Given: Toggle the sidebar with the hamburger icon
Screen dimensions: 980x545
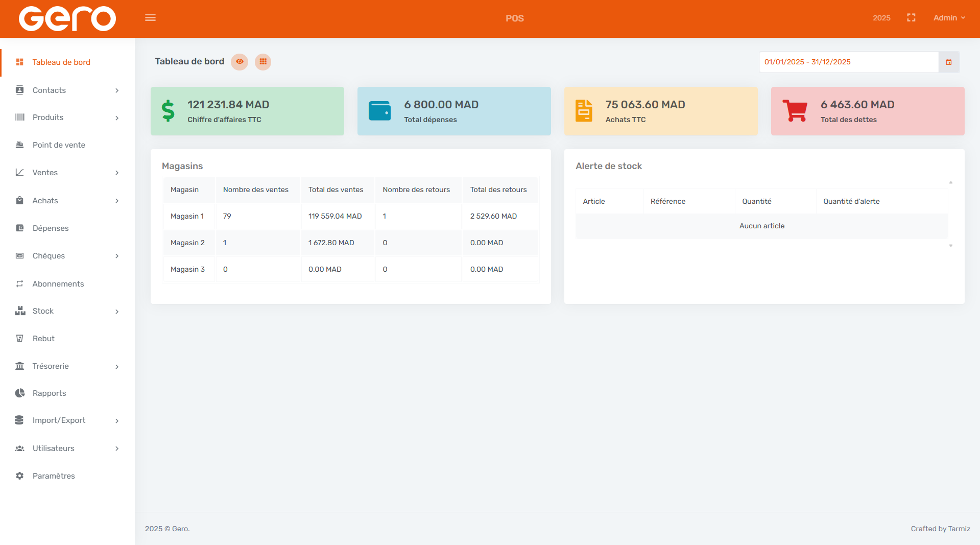Looking at the screenshot, I should click(150, 17).
